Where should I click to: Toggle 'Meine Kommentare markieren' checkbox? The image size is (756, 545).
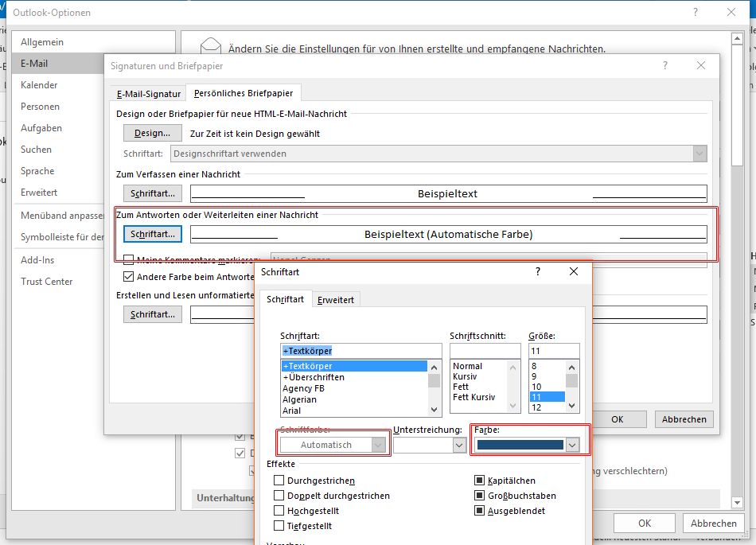tap(128, 259)
